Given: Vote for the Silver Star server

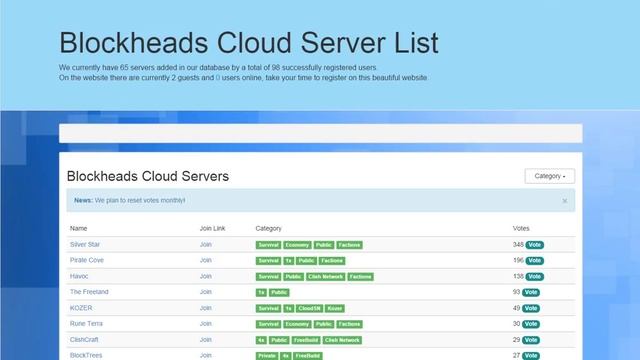Looking at the screenshot, I should [535, 245].
